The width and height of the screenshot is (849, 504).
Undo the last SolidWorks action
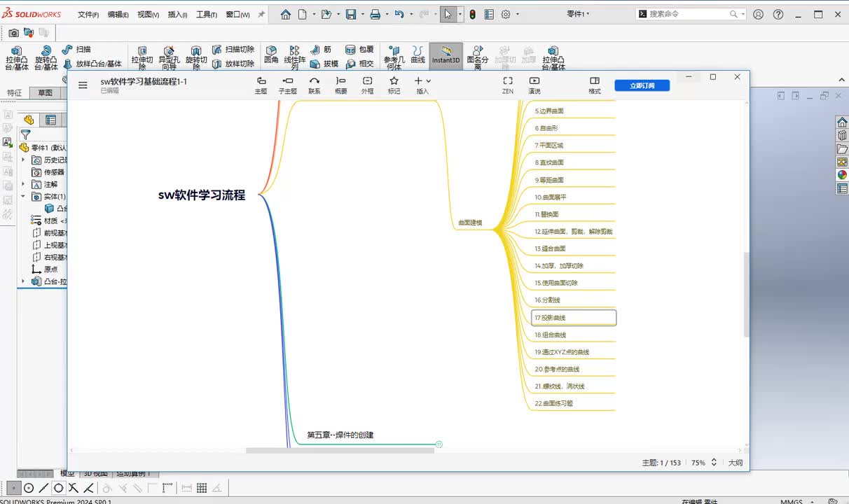(399, 14)
